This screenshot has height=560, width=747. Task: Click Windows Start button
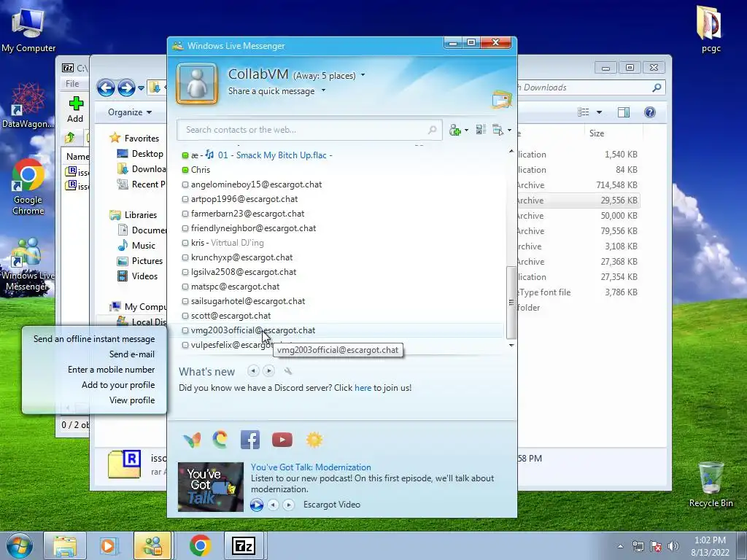click(19, 545)
